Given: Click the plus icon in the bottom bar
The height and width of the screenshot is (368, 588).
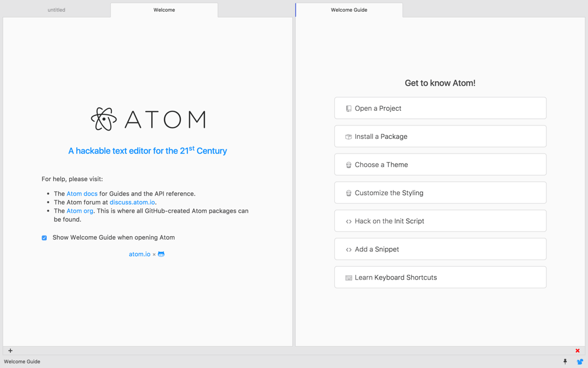Looking at the screenshot, I should [x=11, y=351].
